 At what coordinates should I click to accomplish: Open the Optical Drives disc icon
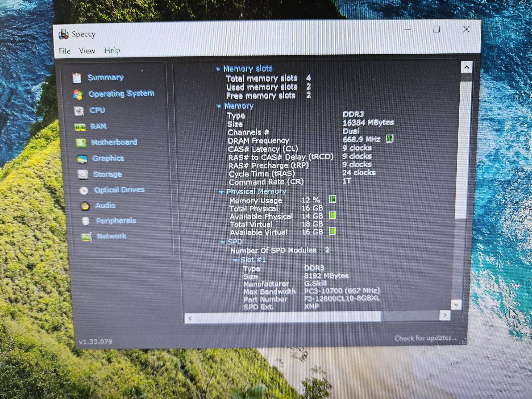[x=84, y=190]
